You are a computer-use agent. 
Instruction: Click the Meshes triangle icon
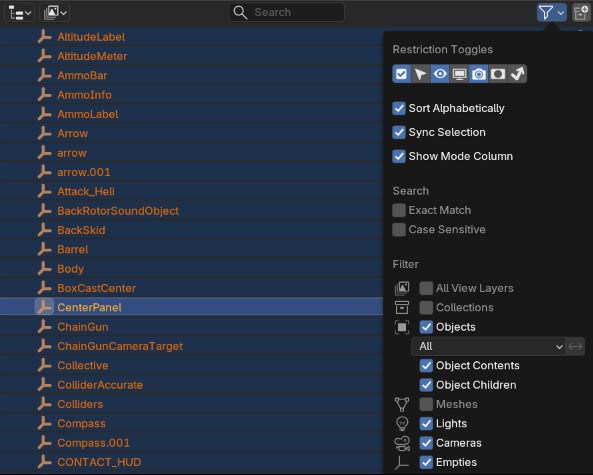402,404
